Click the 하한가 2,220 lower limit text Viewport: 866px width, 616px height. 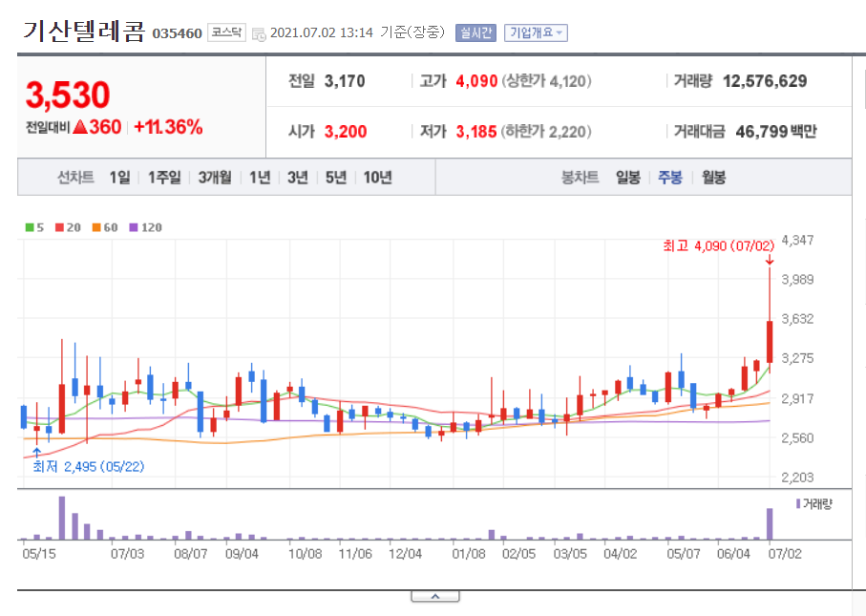(x=546, y=132)
